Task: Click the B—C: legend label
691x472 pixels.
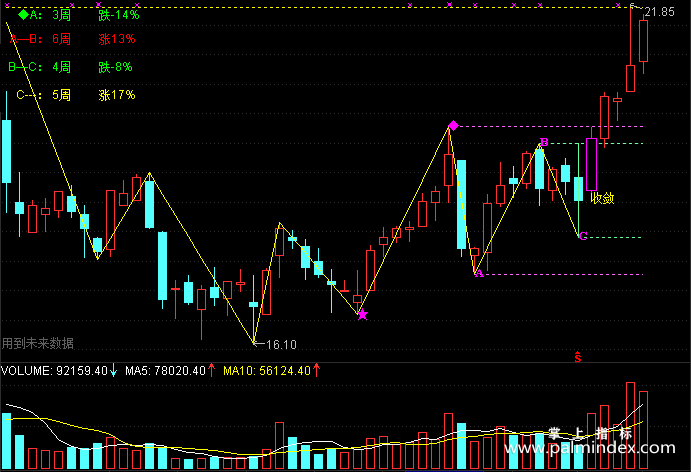Action: click(x=26, y=67)
